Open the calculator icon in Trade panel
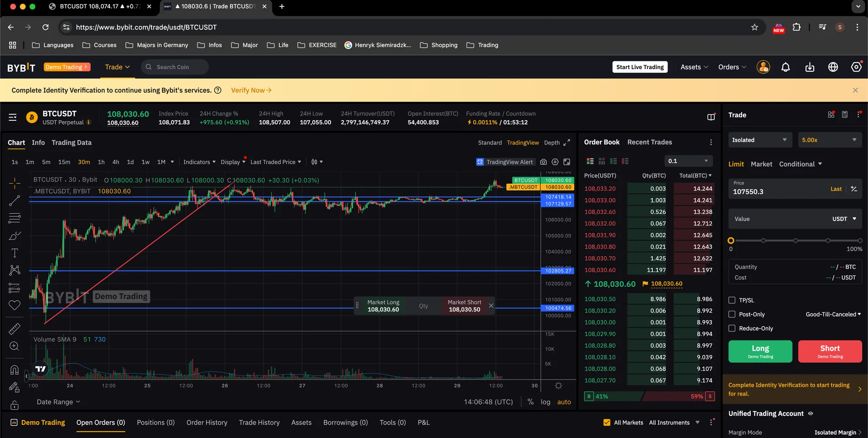868x438 pixels. (844, 115)
